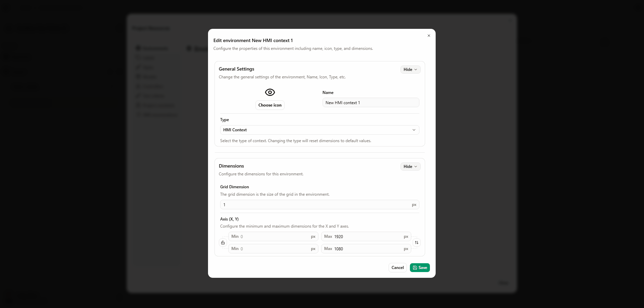Close the Edit environment dialog
Screen dimensions: 644x308
[429, 36]
